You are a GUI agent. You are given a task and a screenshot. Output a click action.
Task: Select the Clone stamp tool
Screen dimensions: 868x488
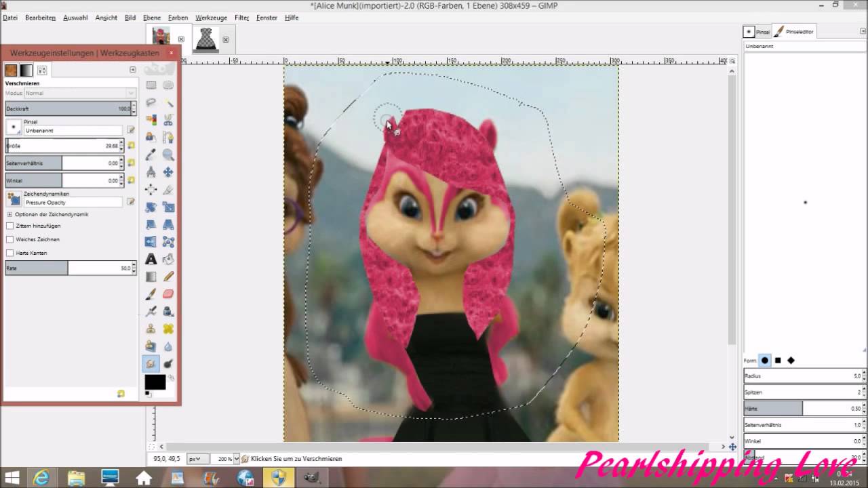point(151,329)
